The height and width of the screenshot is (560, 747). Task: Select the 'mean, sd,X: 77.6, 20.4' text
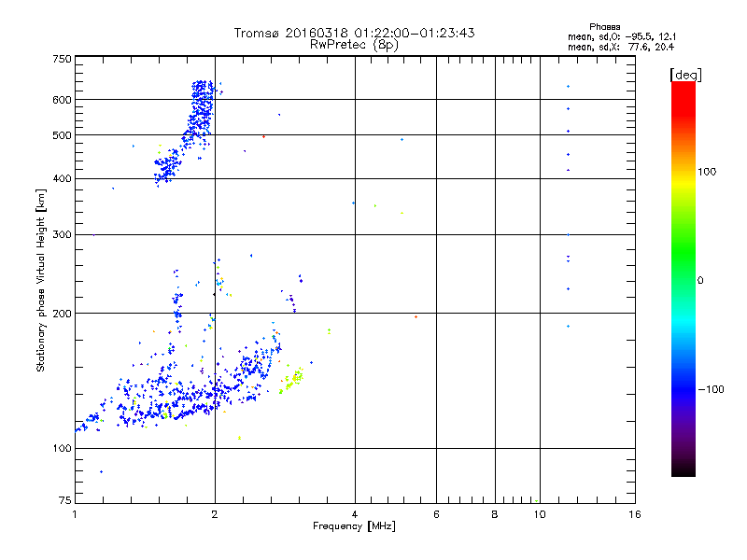pyautogui.click(x=621, y=47)
